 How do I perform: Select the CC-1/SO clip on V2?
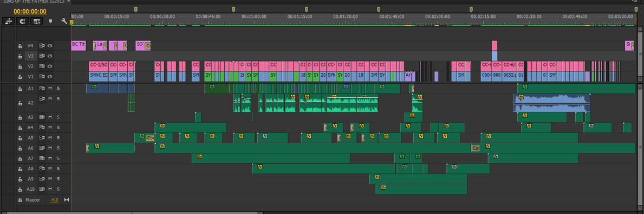pos(99,66)
